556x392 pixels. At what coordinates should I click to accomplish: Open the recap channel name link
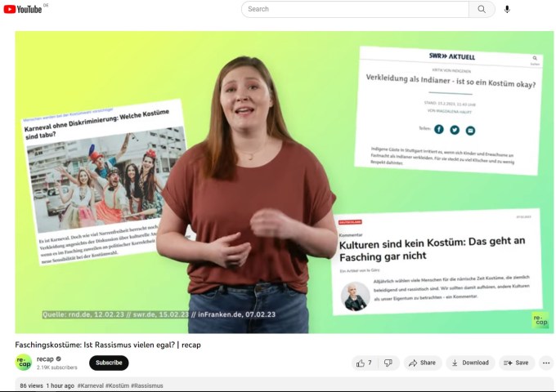[x=45, y=359]
